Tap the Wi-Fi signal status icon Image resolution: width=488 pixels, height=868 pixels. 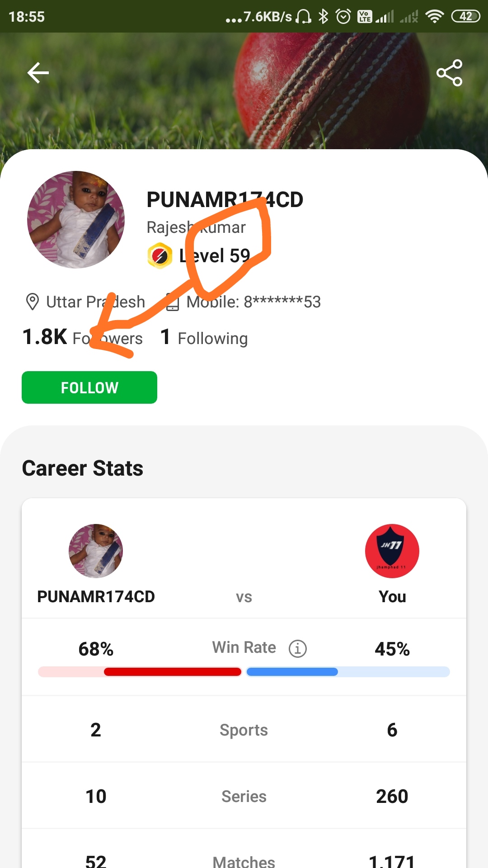point(434,17)
